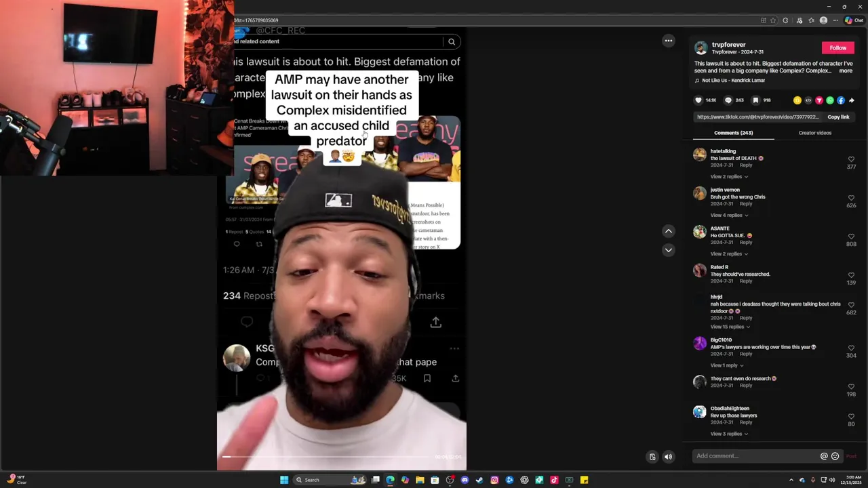This screenshot has height=488, width=868.
Task: Click the search icon in related content bar
Action: coord(452,42)
